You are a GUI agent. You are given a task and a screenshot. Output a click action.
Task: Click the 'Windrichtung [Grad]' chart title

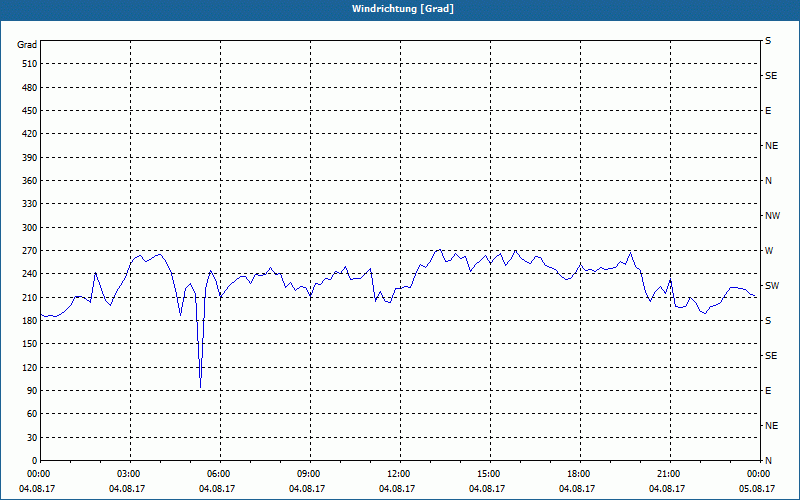pos(403,9)
